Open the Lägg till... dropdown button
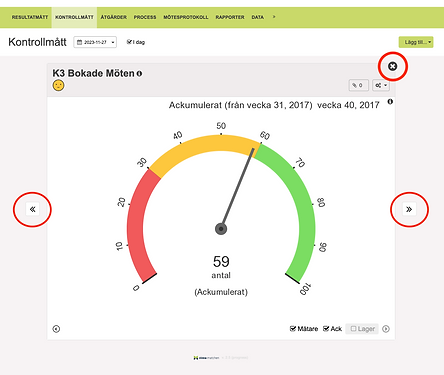This screenshot has width=444, height=375. pos(416,42)
